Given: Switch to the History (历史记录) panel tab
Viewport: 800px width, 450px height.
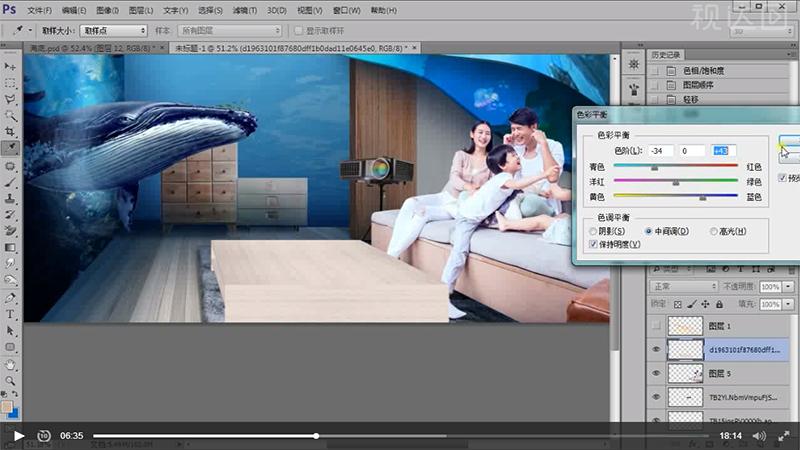Looking at the screenshot, I should tap(666, 55).
